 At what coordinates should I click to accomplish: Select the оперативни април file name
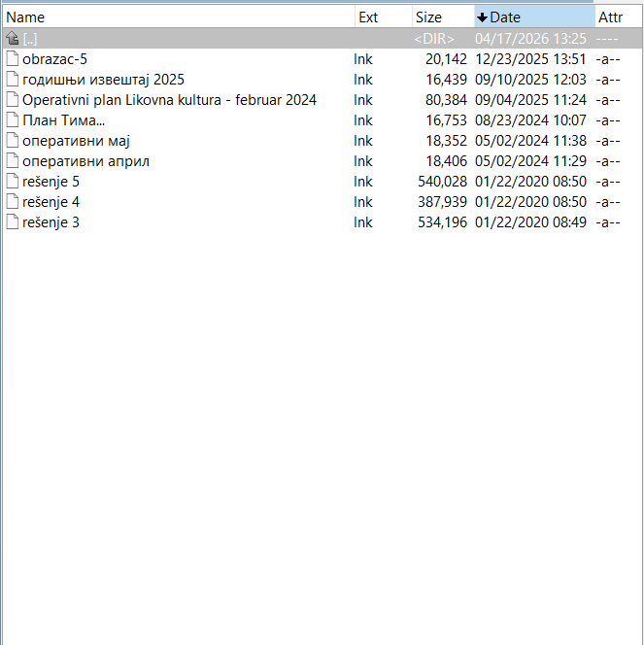(x=85, y=161)
